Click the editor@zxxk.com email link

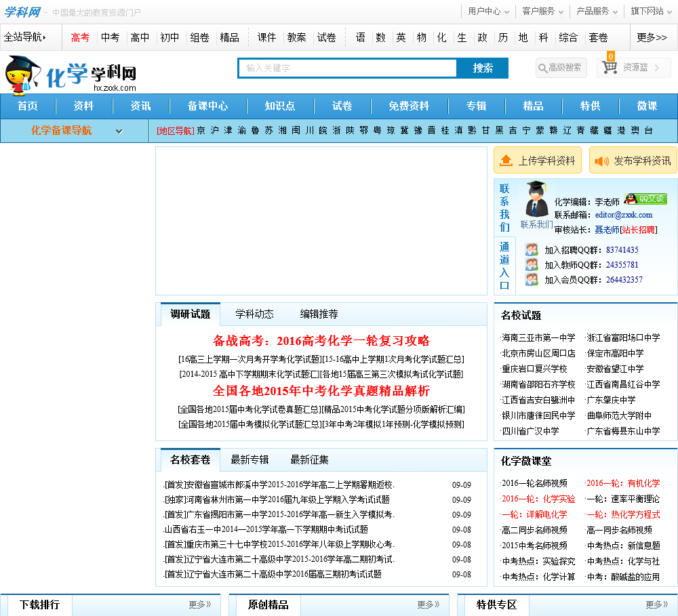tap(624, 215)
